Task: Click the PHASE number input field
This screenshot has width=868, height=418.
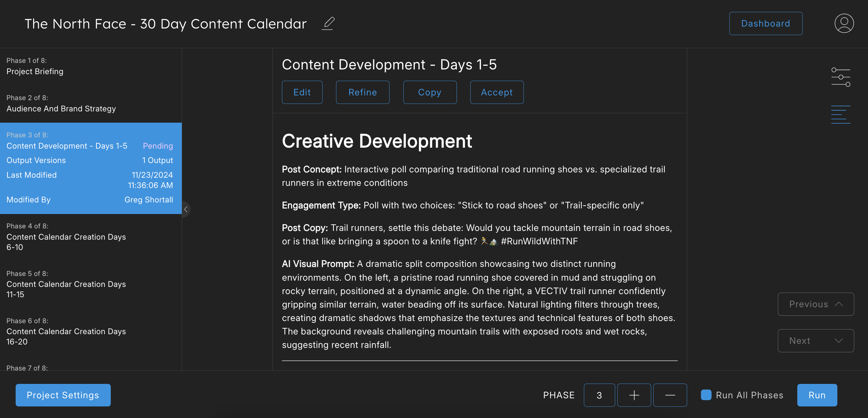Action: (599, 395)
